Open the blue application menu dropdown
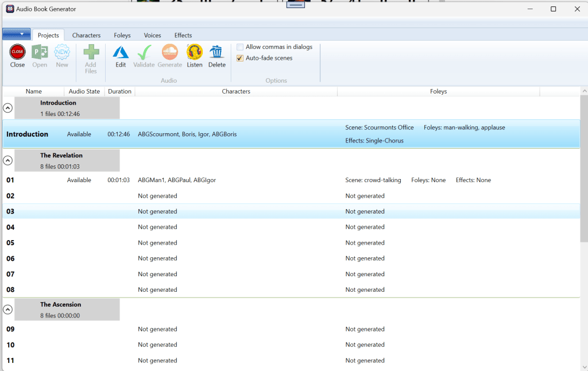 (16, 34)
